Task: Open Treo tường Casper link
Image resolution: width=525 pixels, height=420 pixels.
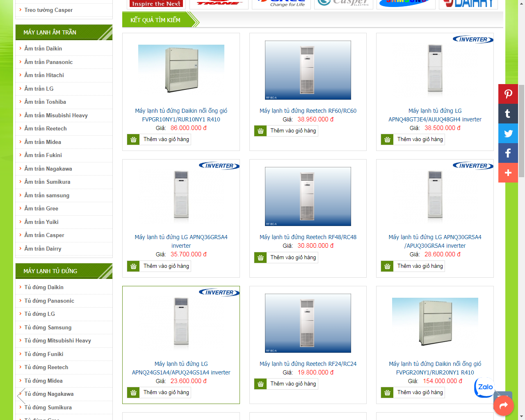Action: pyautogui.click(x=48, y=10)
